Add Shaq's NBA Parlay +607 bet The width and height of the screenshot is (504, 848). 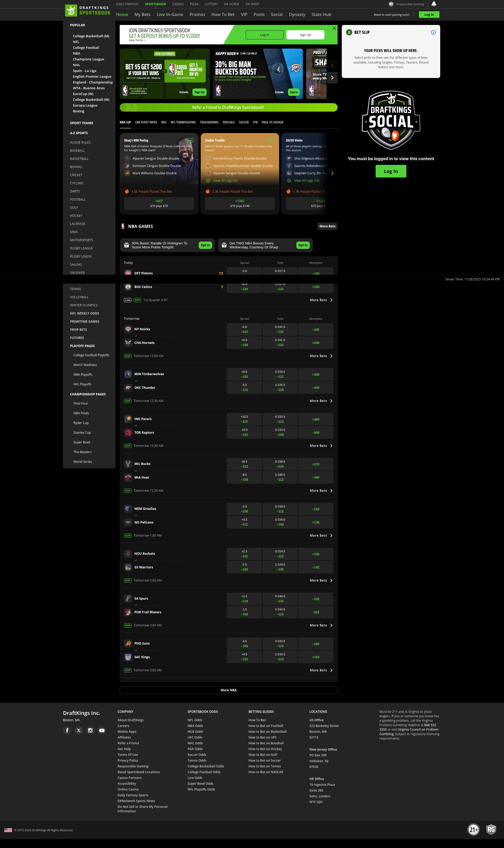(x=159, y=203)
